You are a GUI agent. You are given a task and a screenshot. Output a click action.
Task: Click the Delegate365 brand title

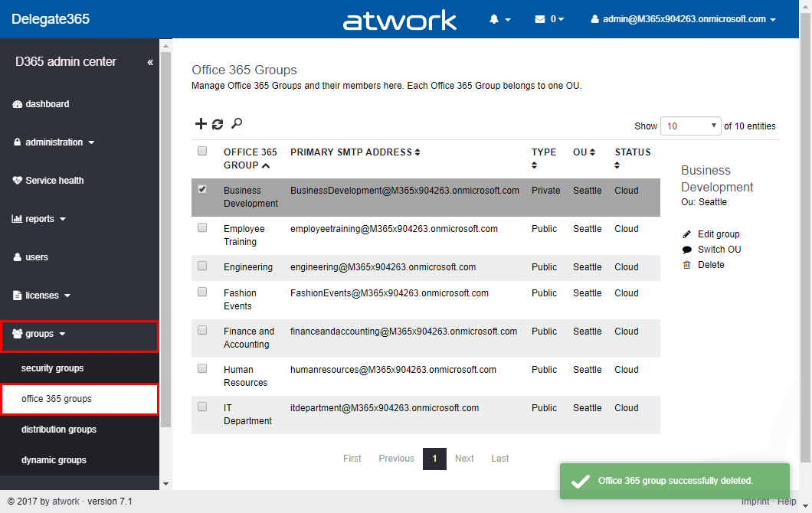51,19
